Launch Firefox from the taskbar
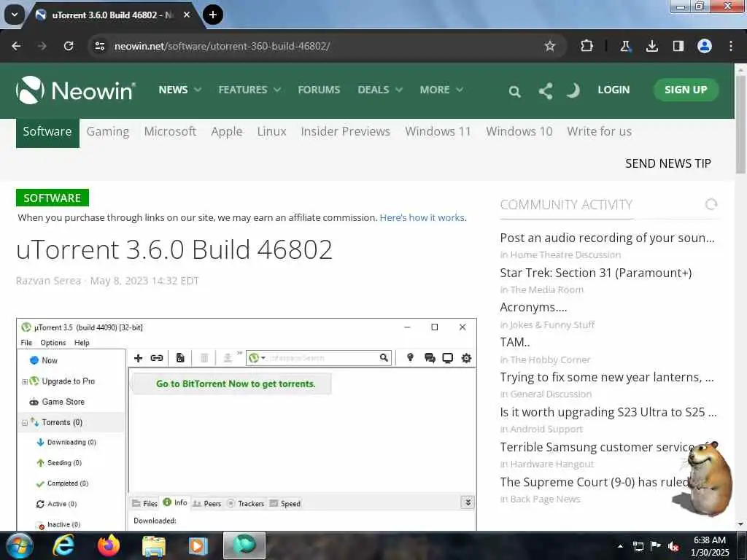The image size is (747, 560). point(109,545)
